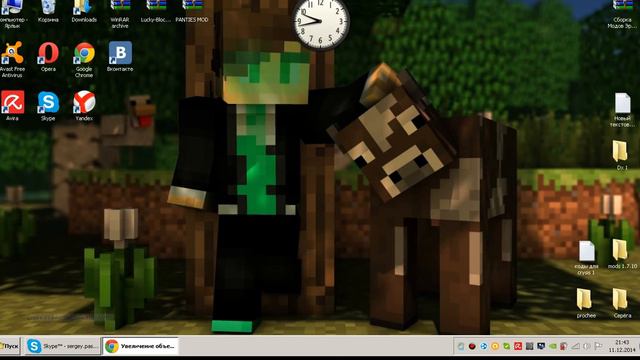Viewport: 640px width, 360px height.
Task: Click the orange circular tray icon
Action: click(495, 346)
